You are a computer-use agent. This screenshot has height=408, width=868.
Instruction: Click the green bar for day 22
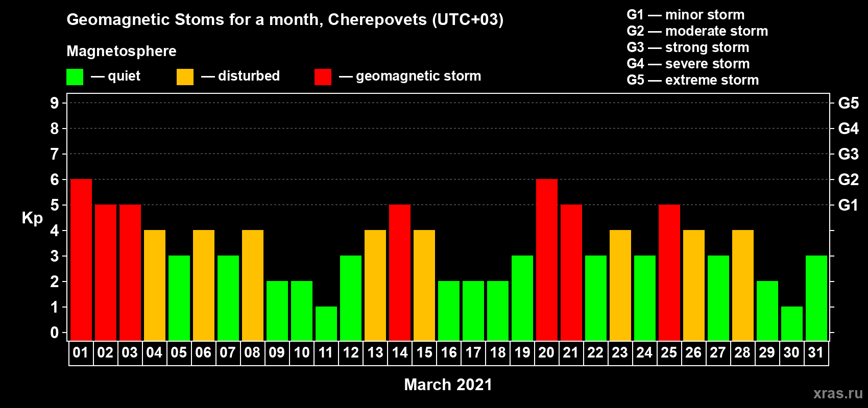click(596, 298)
